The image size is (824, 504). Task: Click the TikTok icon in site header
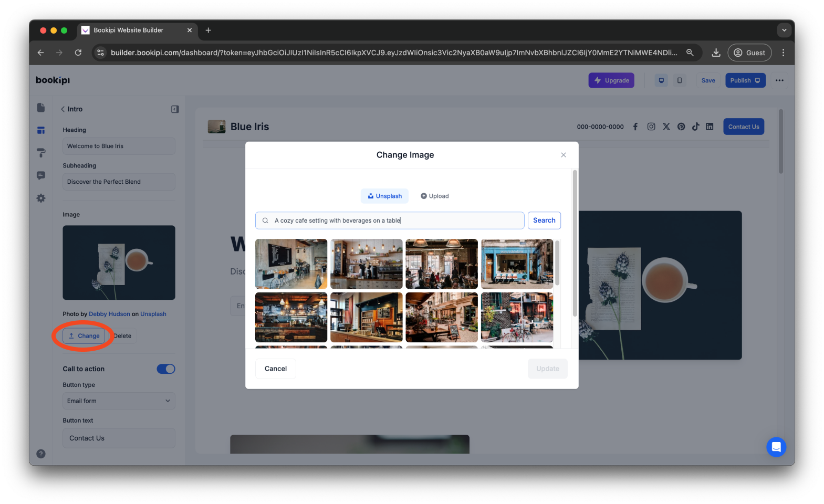[x=695, y=127]
